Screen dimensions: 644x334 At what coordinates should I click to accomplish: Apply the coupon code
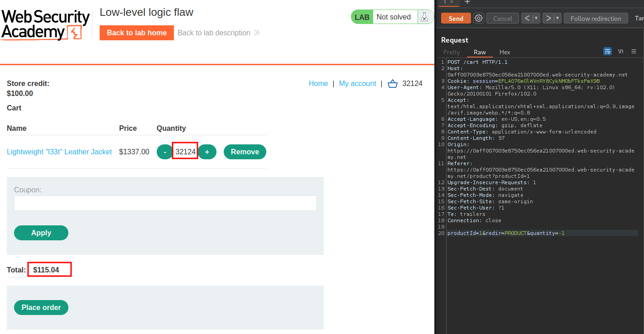tap(41, 233)
